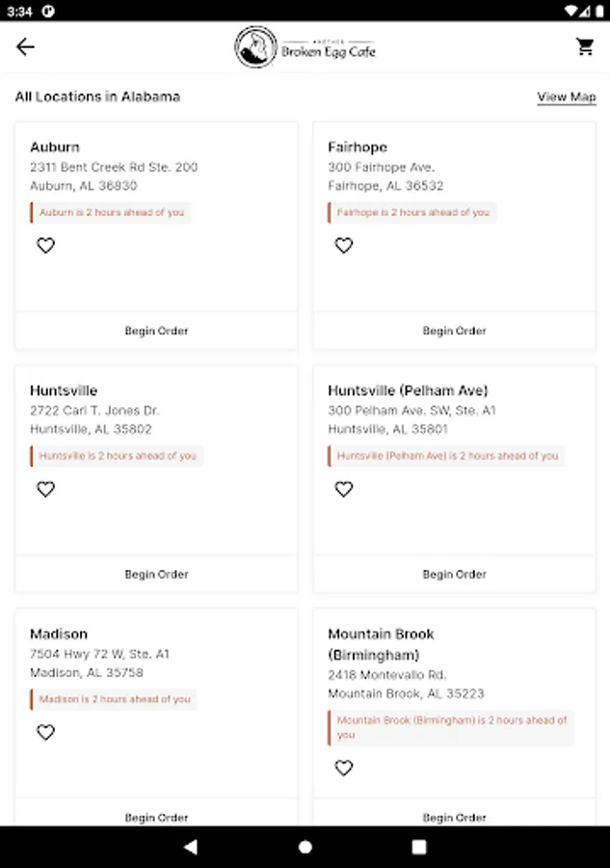The width and height of the screenshot is (610, 868).
Task: Select the Madison location title
Action: [59, 635]
